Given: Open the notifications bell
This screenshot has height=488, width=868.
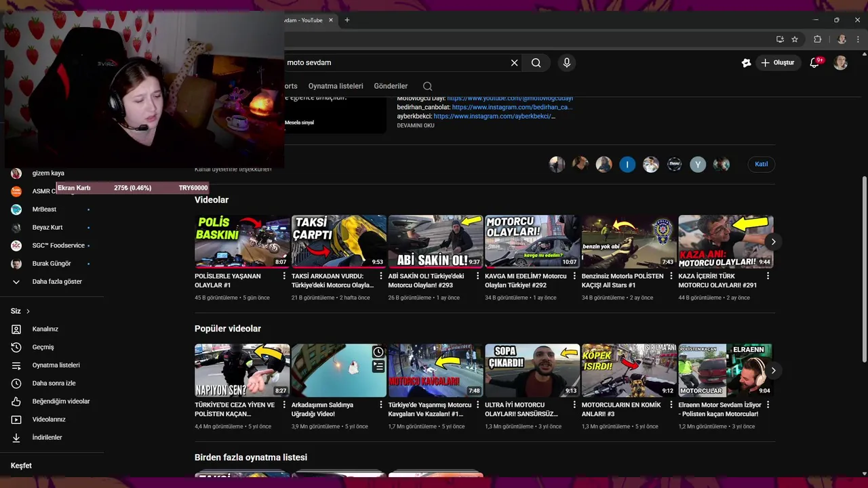Looking at the screenshot, I should [815, 62].
